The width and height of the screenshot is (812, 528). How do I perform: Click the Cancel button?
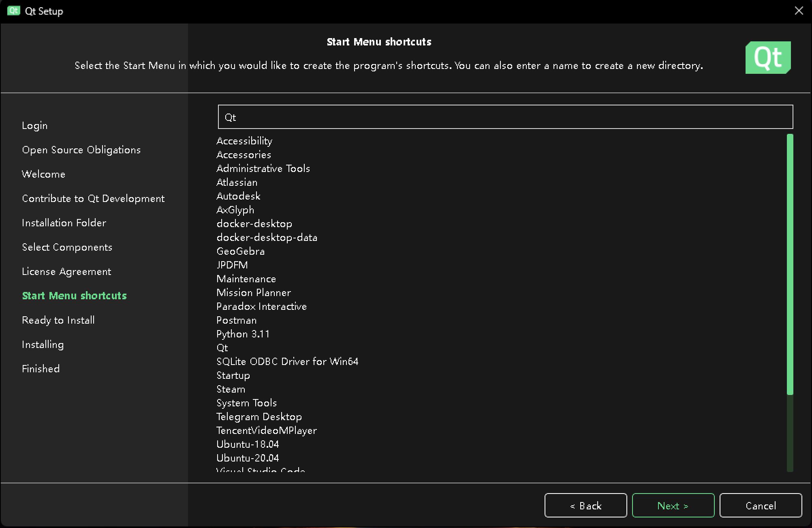pyautogui.click(x=761, y=505)
